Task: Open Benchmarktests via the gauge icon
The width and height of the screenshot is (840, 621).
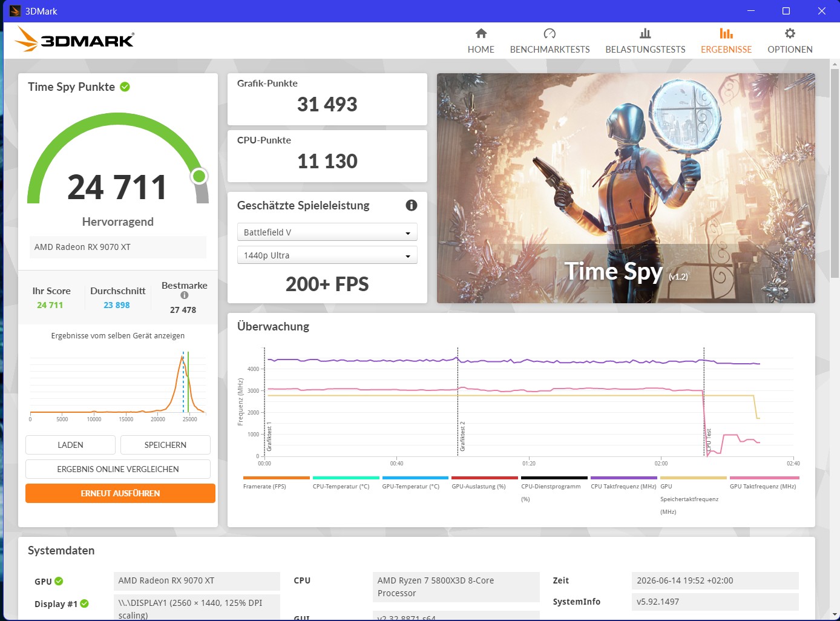Action: pyautogui.click(x=550, y=33)
